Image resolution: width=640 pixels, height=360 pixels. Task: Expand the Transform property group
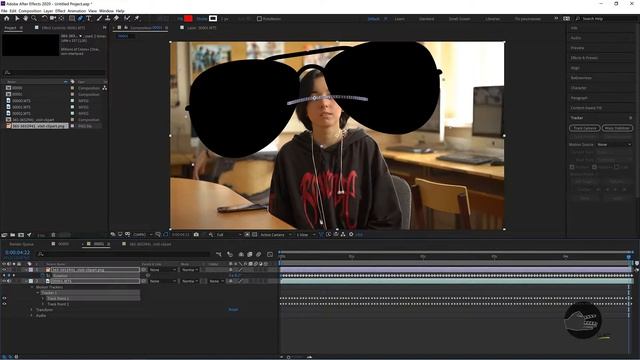32,310
